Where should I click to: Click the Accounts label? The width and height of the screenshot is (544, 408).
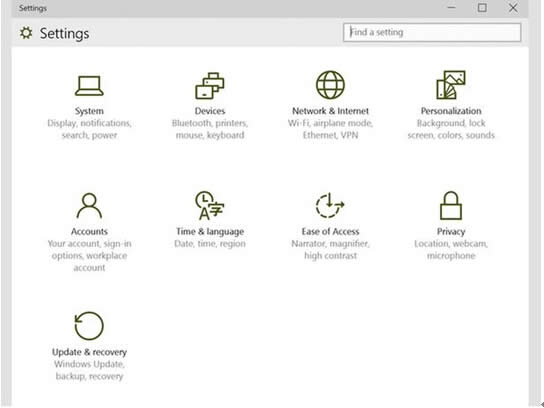tap(89, 231)
